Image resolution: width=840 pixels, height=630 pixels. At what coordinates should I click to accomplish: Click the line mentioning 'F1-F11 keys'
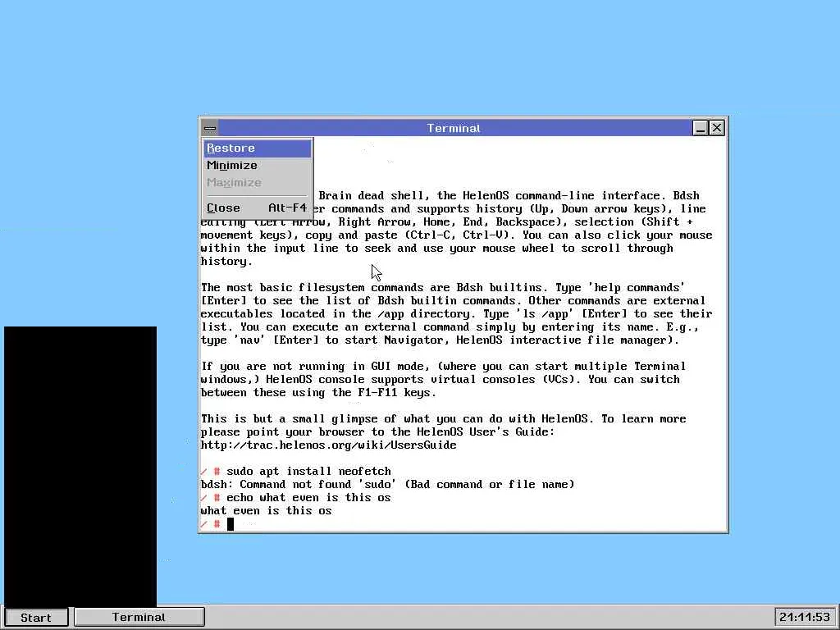point(318,393)
